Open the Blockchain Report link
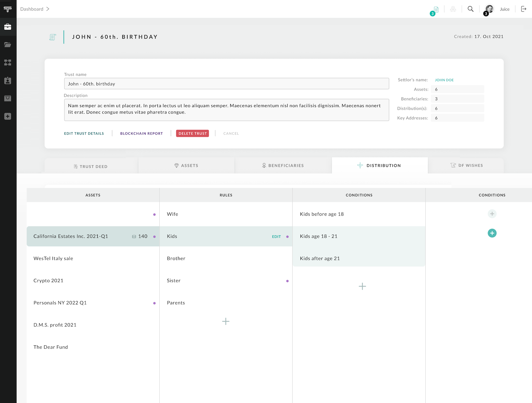532x403 pixels. [142, 133]
